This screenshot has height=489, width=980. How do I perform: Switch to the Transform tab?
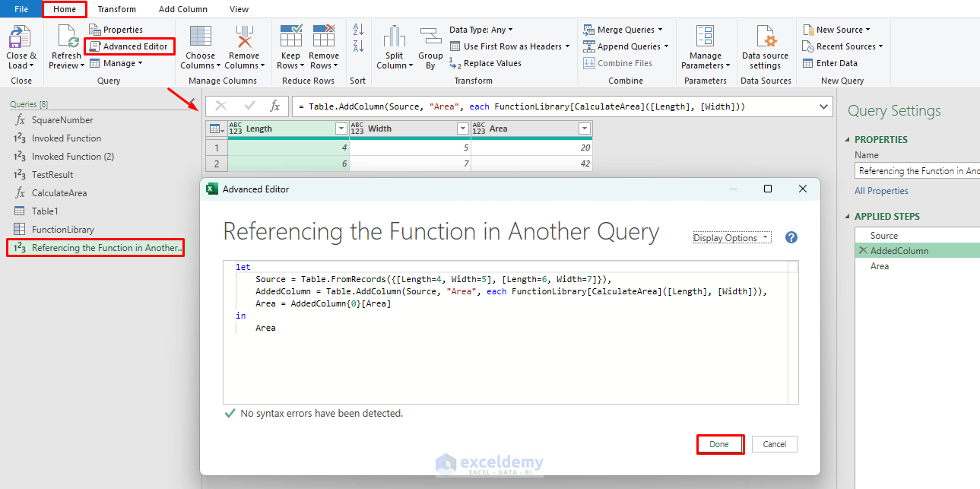coord(117,9)
